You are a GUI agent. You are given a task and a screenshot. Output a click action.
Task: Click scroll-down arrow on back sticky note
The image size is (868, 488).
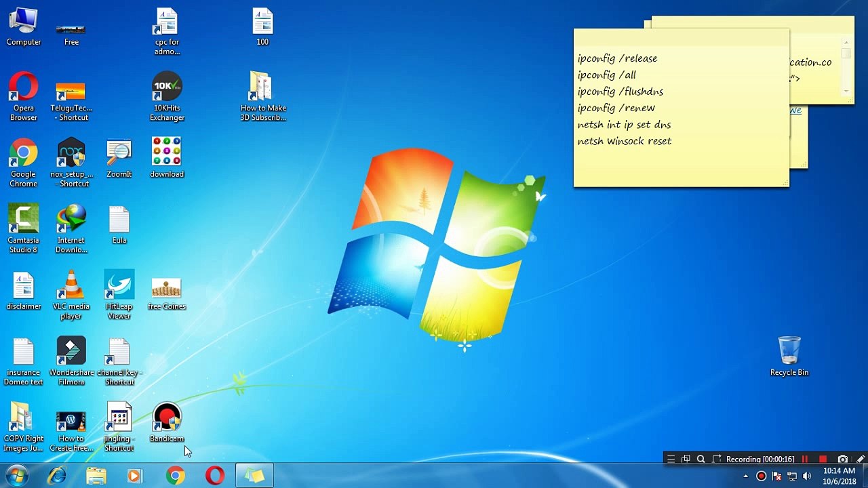[x=846, y=91]
